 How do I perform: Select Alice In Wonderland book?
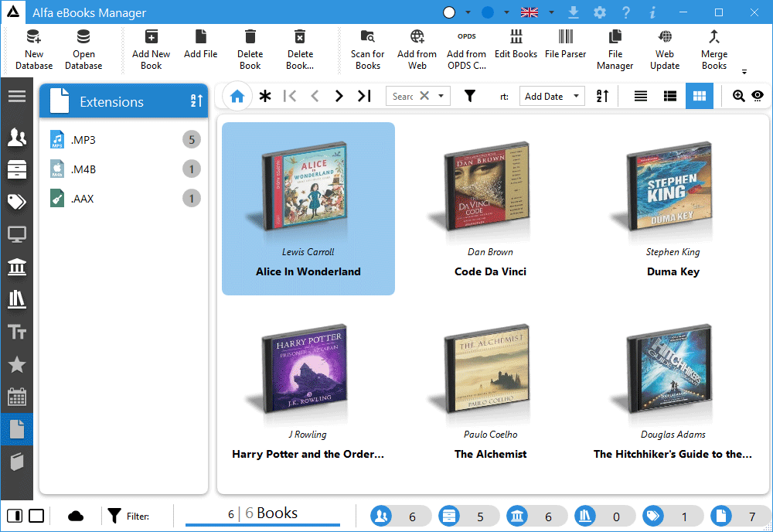point(308,209)
